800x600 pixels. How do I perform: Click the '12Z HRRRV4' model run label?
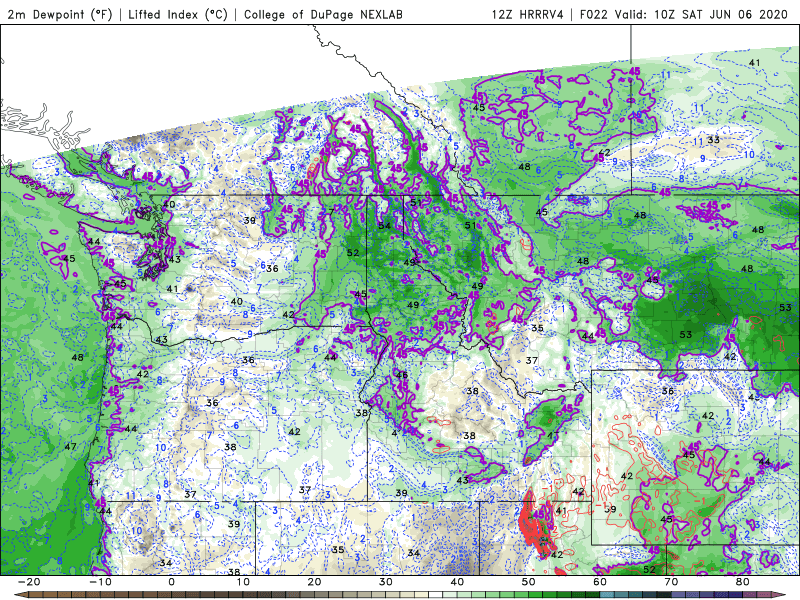[x=528, y=14]
